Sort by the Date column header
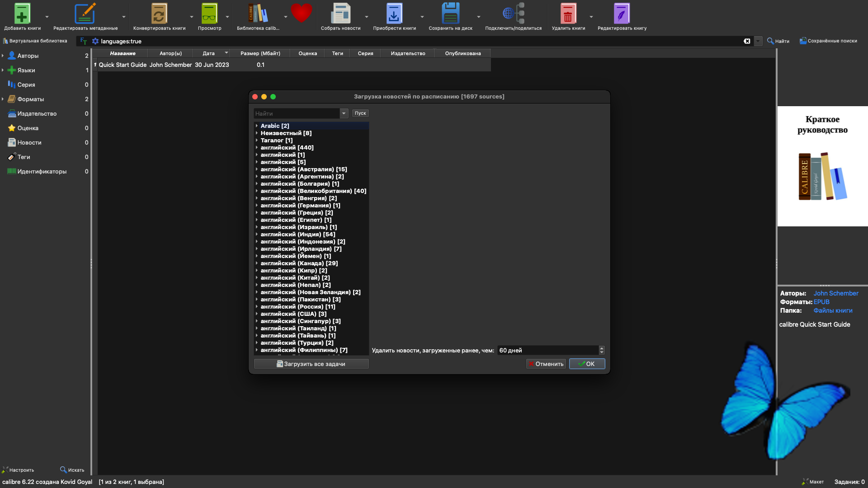The image size is (868, 488). click(208, 53)
